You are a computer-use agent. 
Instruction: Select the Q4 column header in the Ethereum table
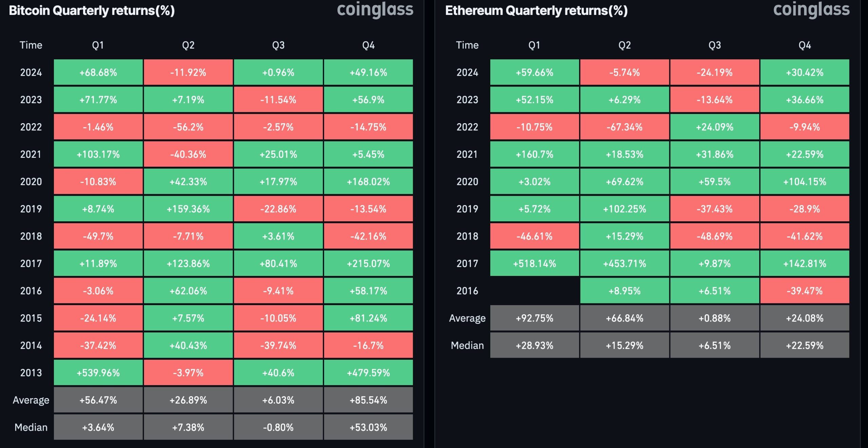[x=805, y=45]
